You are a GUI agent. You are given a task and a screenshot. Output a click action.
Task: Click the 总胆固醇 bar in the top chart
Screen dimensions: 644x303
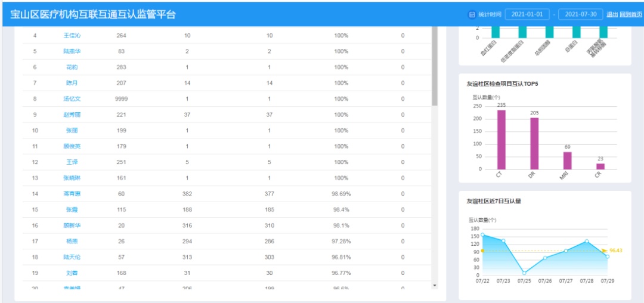click(550, 32)
